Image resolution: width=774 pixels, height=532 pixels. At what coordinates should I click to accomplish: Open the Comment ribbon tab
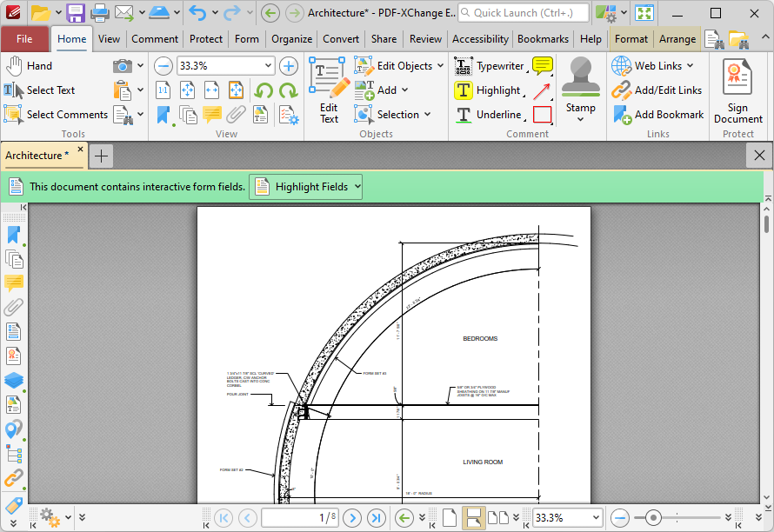coord(155,39)
